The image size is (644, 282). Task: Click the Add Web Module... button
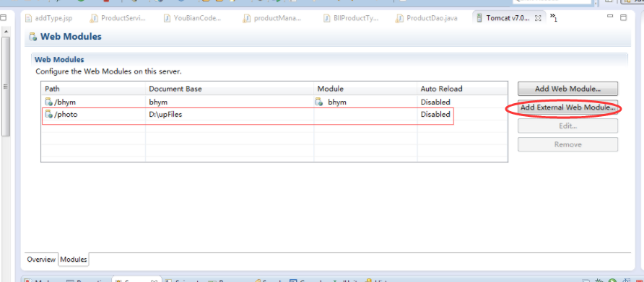pos(567,89)
